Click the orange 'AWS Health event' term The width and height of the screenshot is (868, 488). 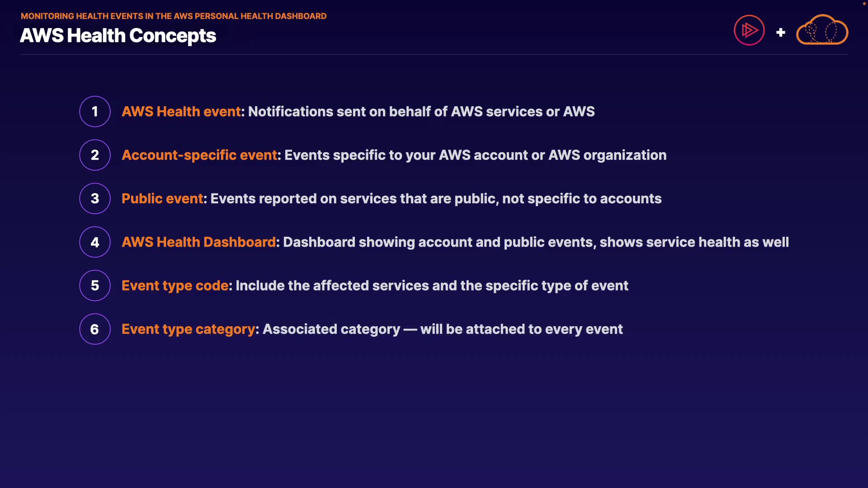[181, 112]
